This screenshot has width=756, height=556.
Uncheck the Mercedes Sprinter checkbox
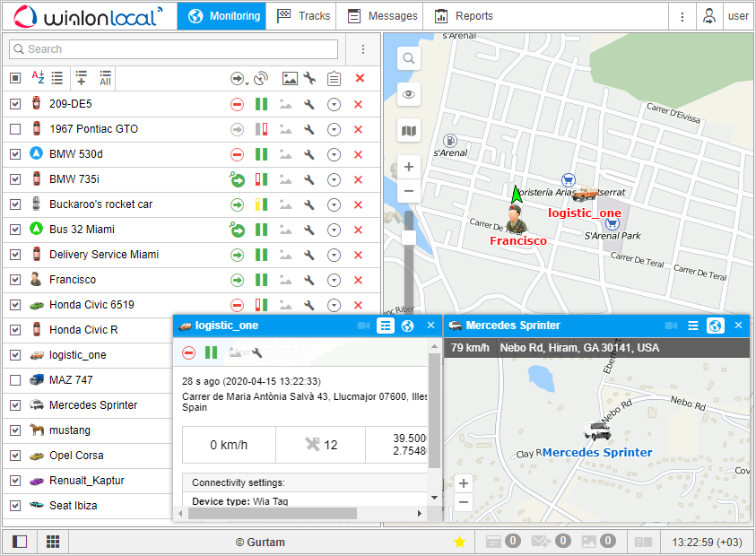tap(15, 405)
